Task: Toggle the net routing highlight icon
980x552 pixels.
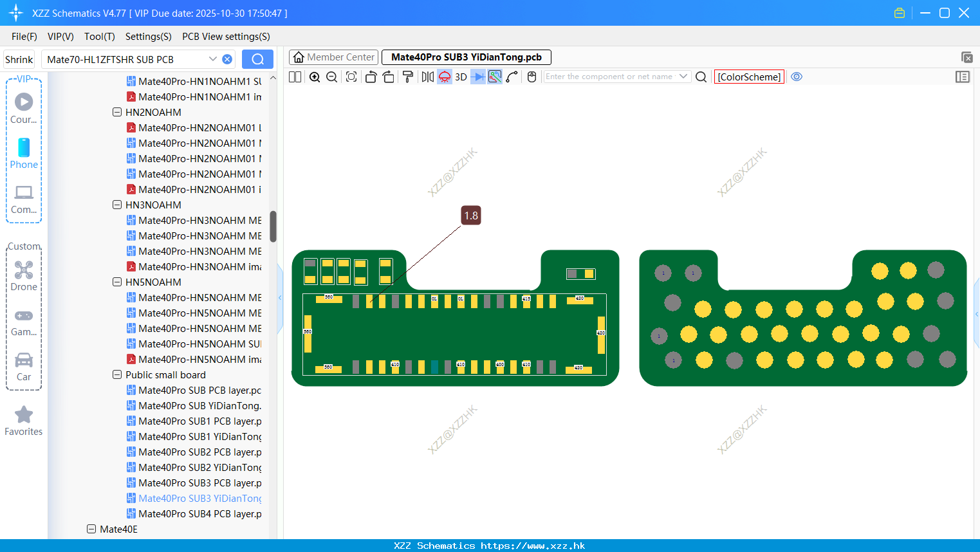Action: point(495,77)
